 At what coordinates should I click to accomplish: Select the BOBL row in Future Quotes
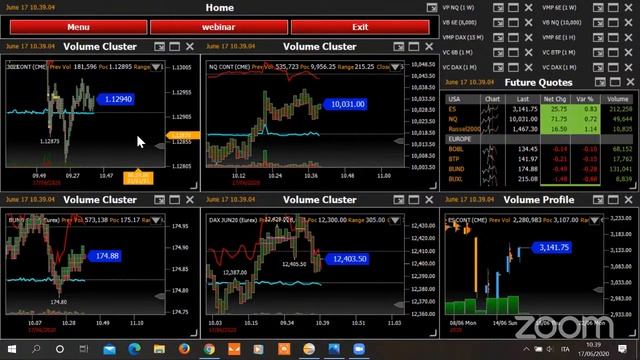539,149
